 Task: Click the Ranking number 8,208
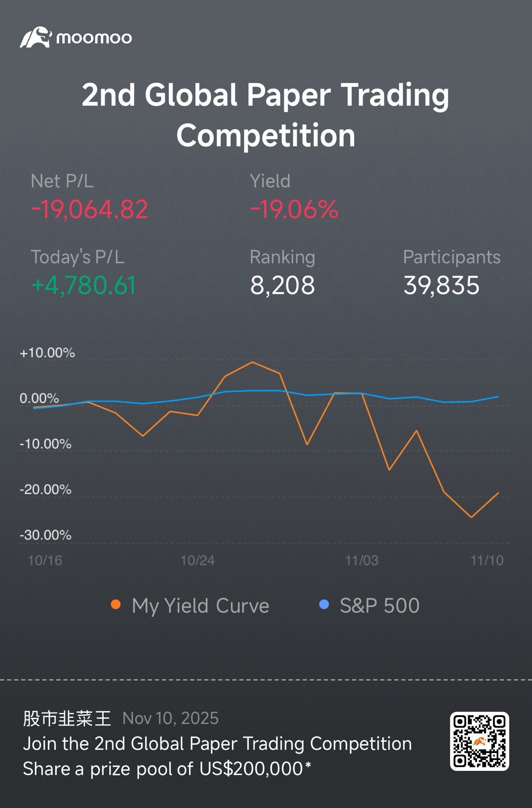[283, 286]
